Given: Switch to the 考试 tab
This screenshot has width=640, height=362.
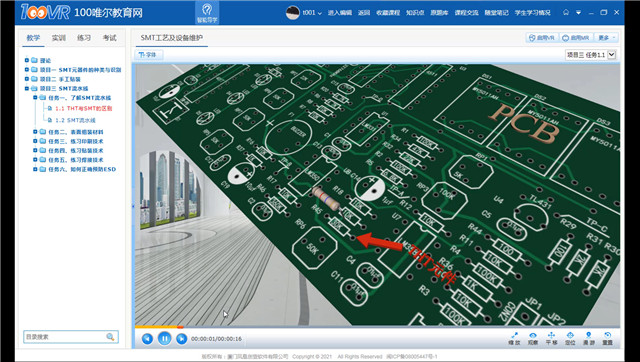Looking at the screenshot, I should pos(109,38).
